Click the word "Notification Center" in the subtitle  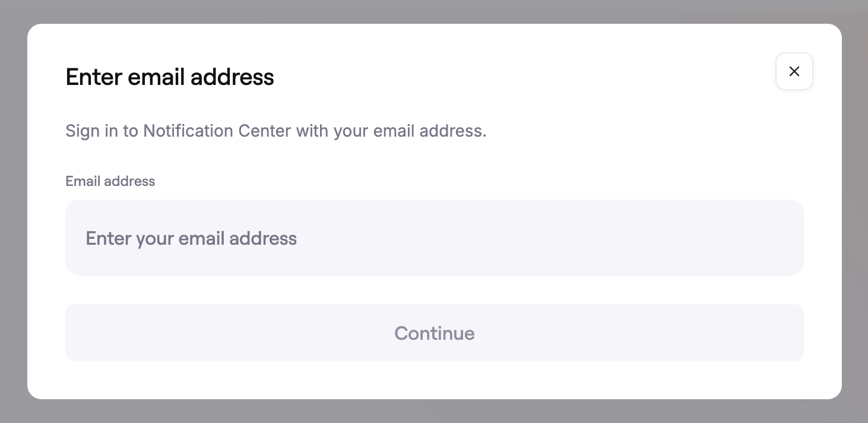217,131
